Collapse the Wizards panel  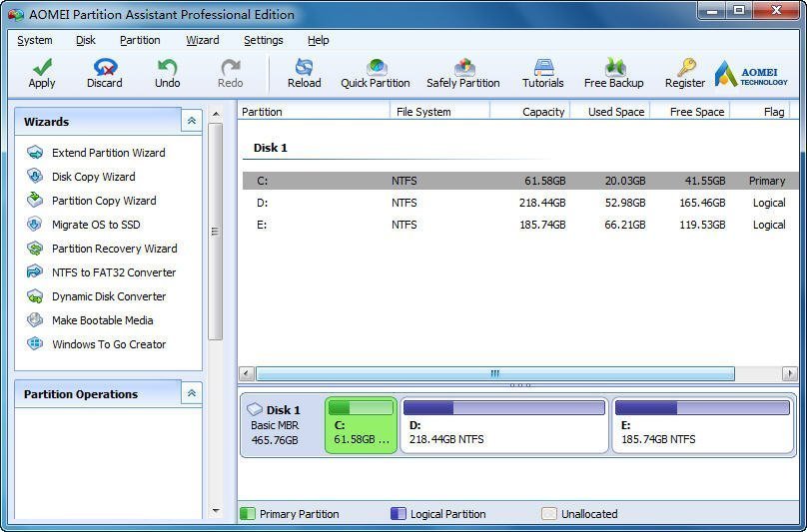pos(192,121)
